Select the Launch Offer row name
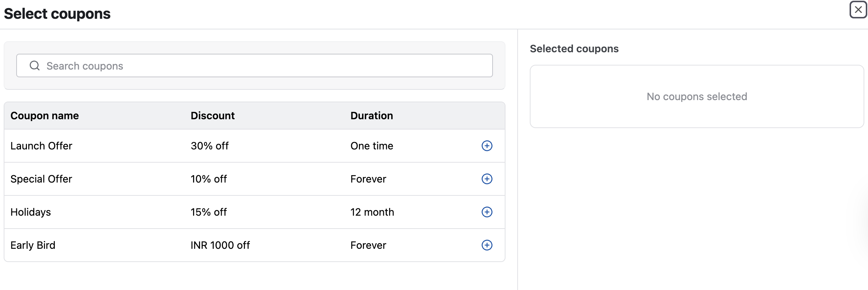This screenshot has height=290, width=868. pyautogui.click(x=41, y=146)
